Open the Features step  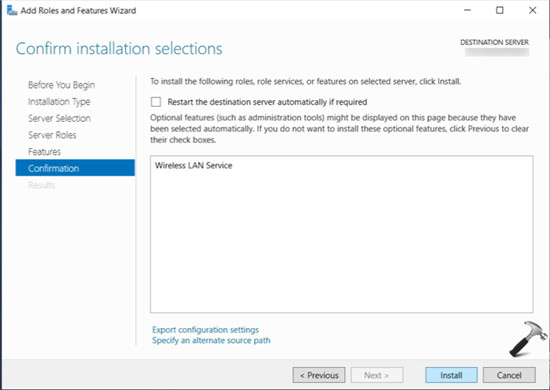(44, 152)
